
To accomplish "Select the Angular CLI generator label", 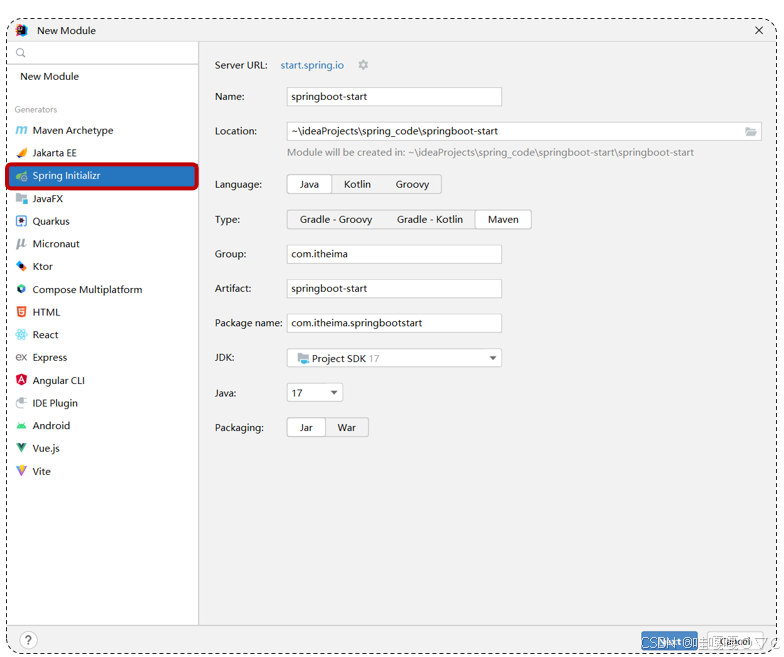I will (58, 380).
